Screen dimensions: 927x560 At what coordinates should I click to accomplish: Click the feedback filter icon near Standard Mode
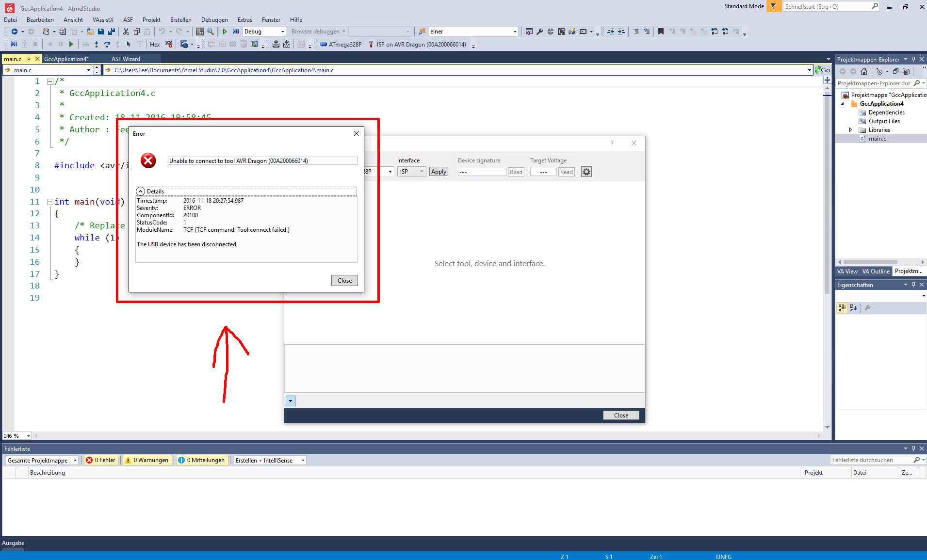(x=774, y=6)
